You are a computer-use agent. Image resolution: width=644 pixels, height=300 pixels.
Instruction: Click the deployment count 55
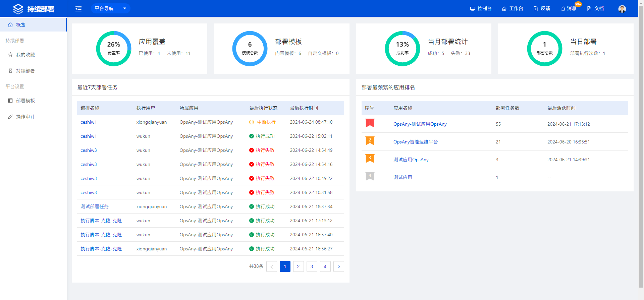point(498,124)
